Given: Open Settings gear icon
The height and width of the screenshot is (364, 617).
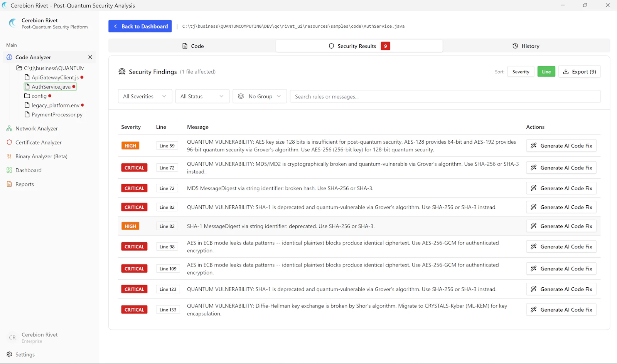Looking at the screenshot, I should tap(9, 354).
